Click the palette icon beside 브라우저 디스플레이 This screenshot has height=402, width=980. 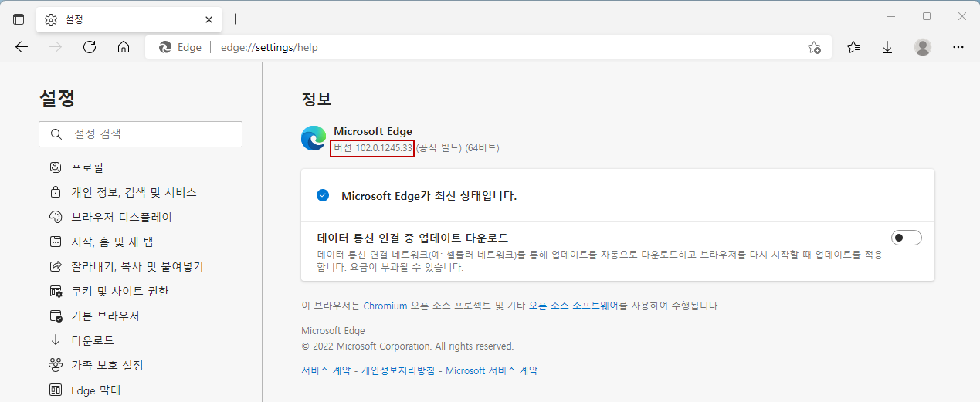[56, 217]
